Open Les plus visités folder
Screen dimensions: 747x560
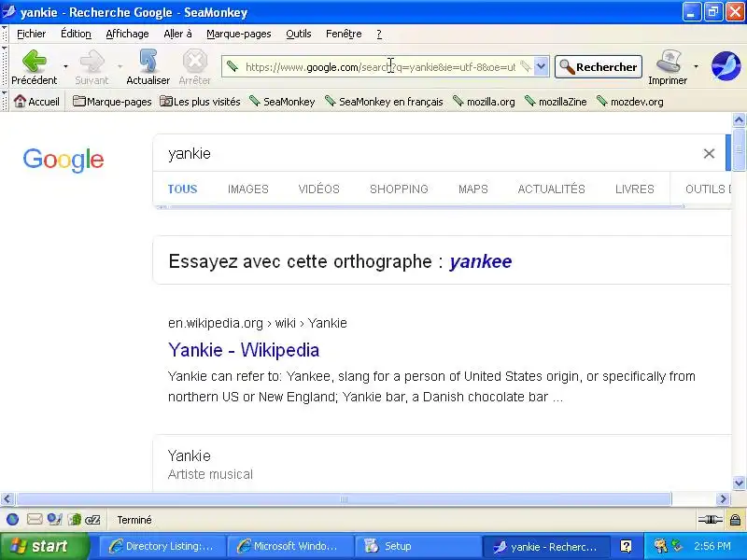click(x=200, y=102)
